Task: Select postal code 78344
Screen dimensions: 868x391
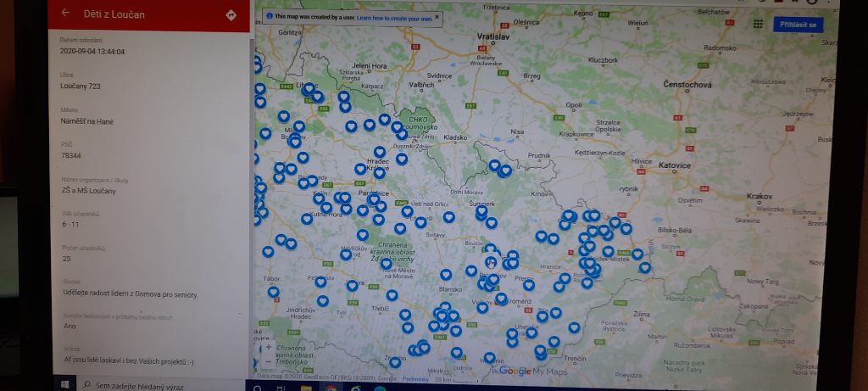Action: tap(70, 155)
